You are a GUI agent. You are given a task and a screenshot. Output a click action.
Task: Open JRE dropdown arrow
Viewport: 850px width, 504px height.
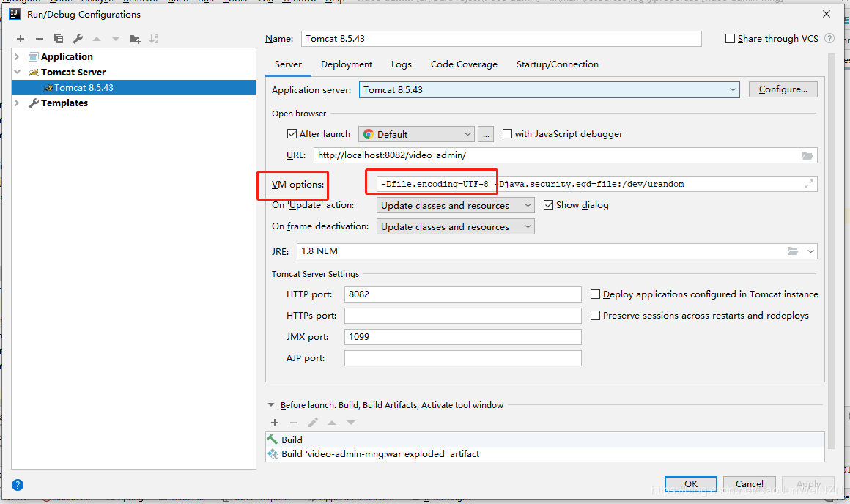[x=810, y=251]
